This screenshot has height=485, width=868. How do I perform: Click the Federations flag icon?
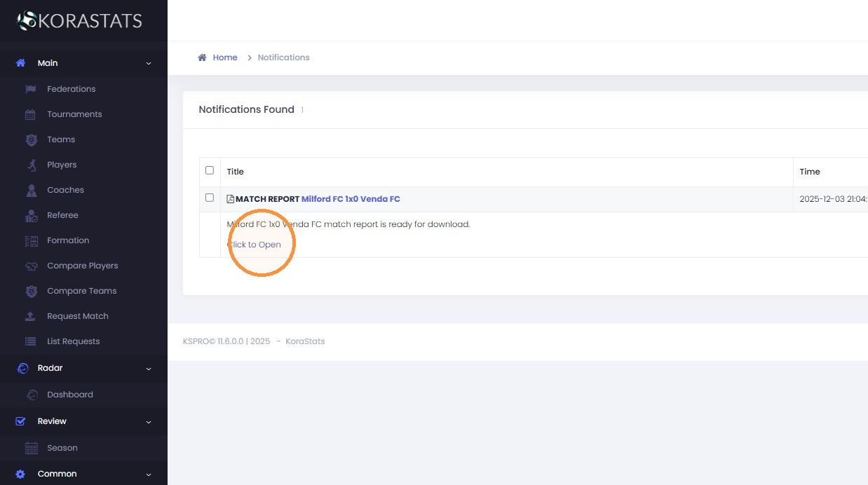coord(31,89)
